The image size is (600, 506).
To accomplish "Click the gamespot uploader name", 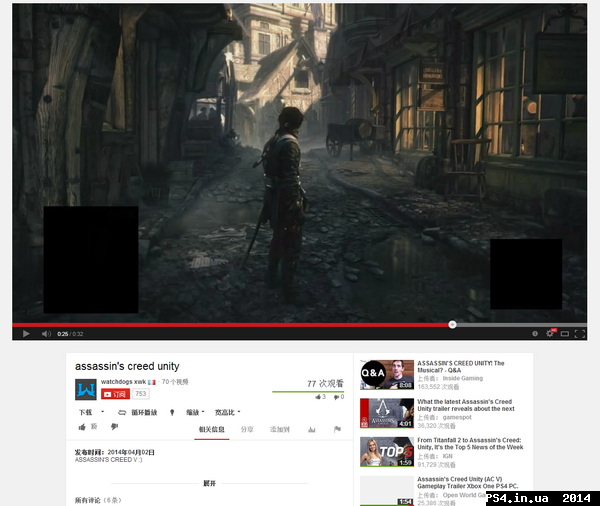I will (457, 417).
